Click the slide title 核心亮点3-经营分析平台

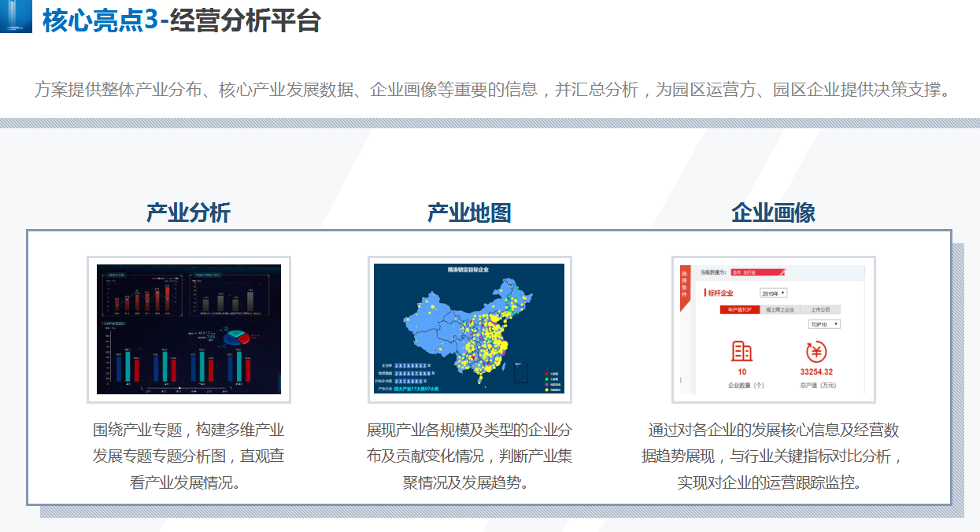(x=182, y=20)
